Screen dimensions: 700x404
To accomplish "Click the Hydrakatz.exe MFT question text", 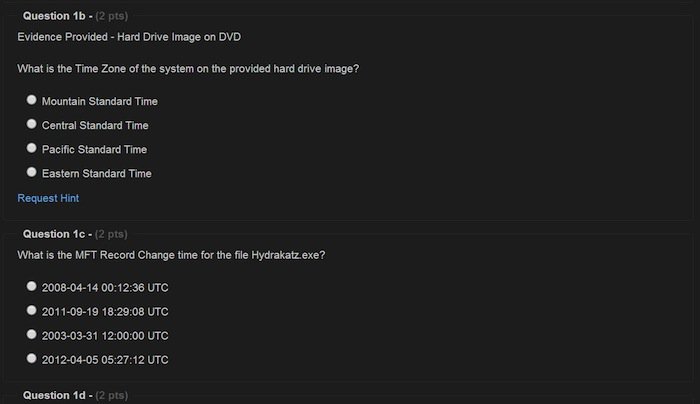I will coord(171,255).
